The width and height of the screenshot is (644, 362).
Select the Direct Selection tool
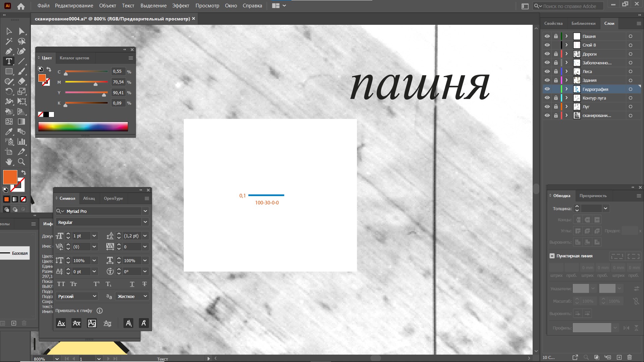tap(21, 31)
